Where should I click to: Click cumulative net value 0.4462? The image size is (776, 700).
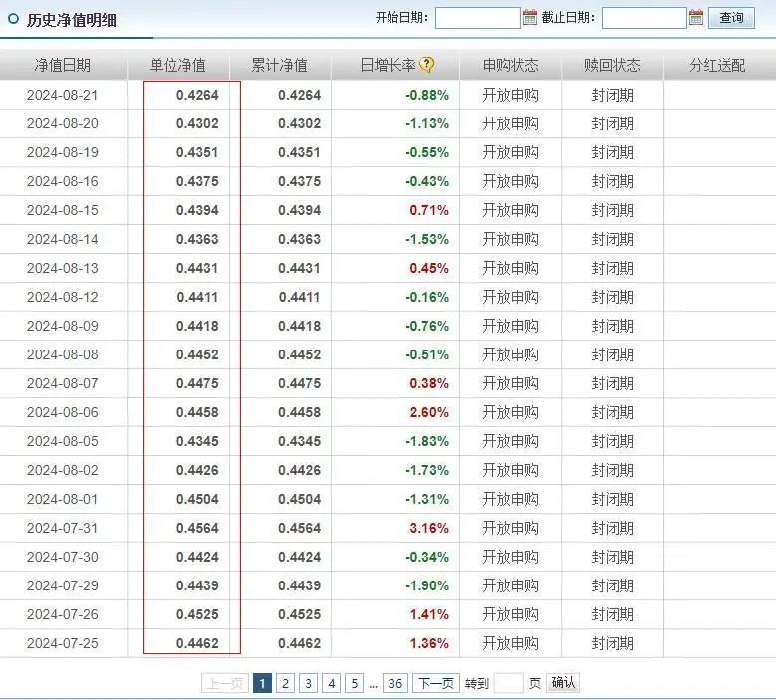coord(300,643)
